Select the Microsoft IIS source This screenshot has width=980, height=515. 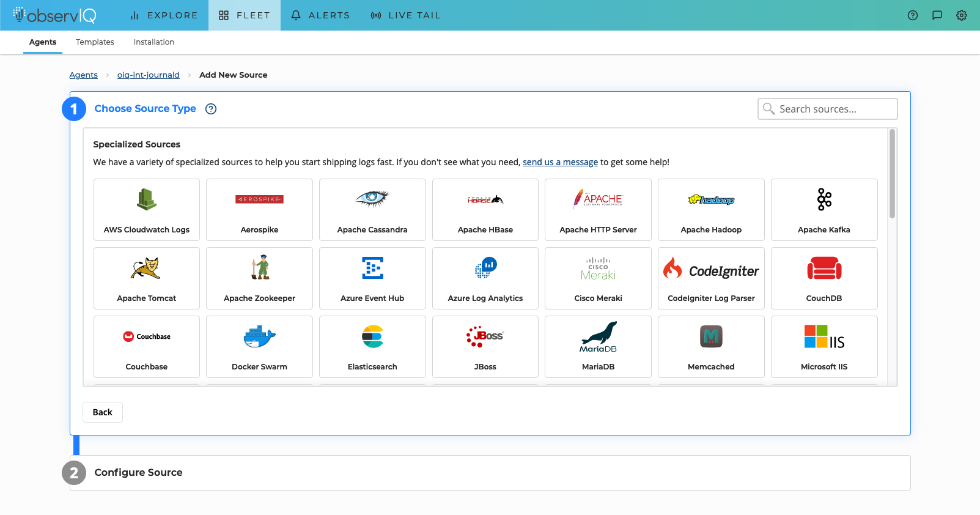coord(824,347)
